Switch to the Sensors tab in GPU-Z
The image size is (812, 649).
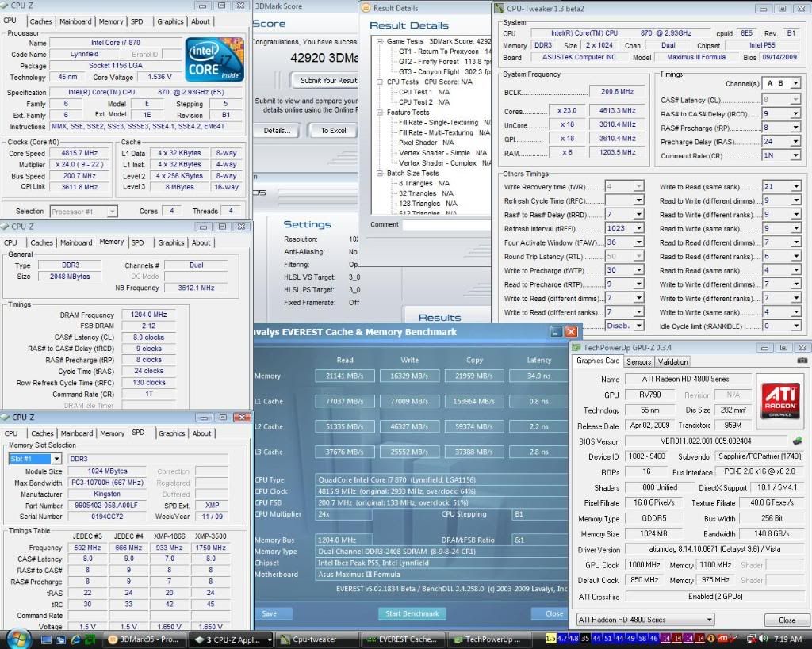tap(638, 362)
